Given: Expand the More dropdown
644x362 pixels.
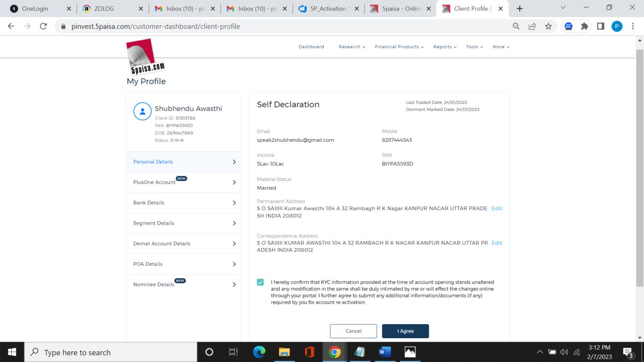Looking at the screenshot, I should coord(501,47).
